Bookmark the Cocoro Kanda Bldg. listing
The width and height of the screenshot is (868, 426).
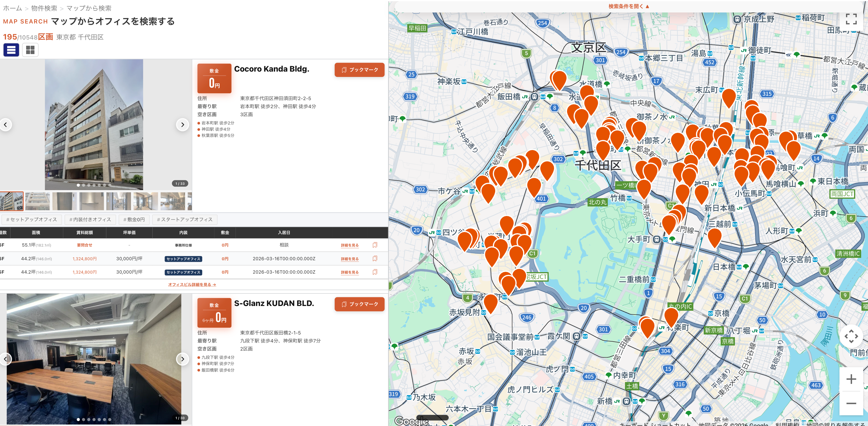click(x=359, y=70)
